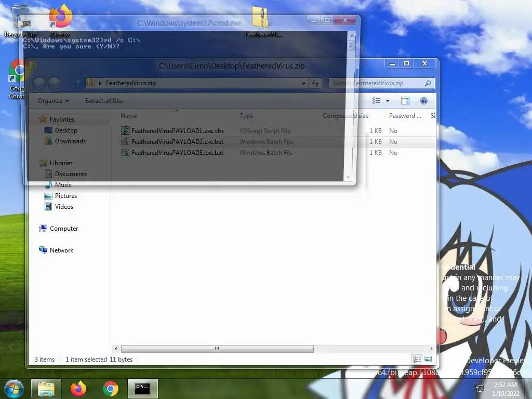Click the horizontal scrollbar left arrow
Image resolution: width=532 pixels, height=399 pixels.
tap(116, 349)
